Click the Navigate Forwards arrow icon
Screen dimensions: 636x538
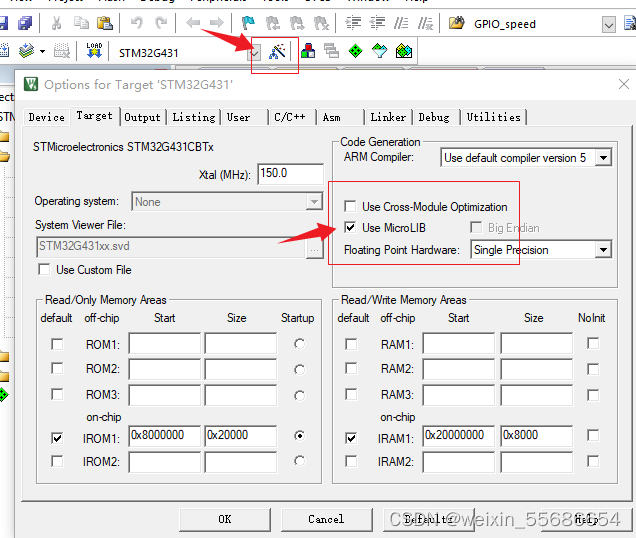[217, 23]
